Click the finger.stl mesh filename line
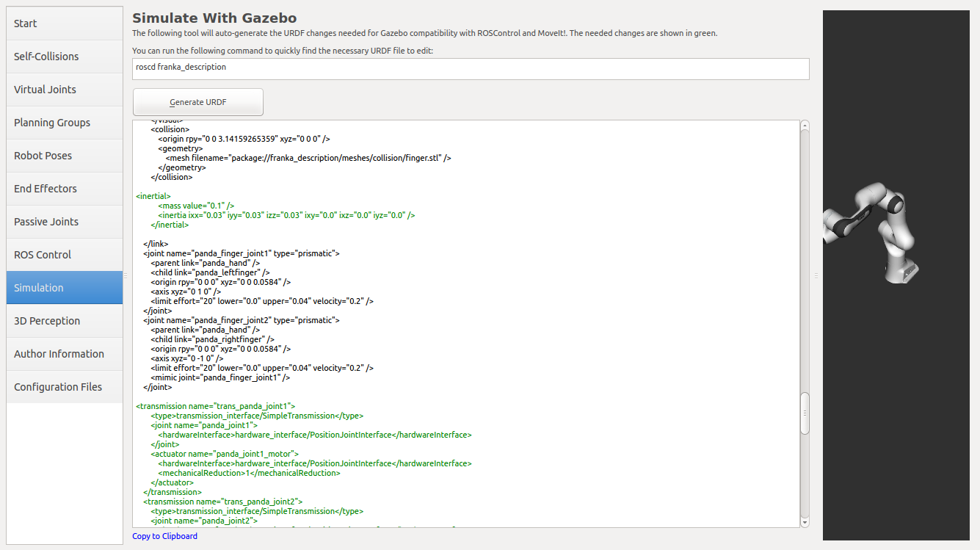 [x=308, y=158]
